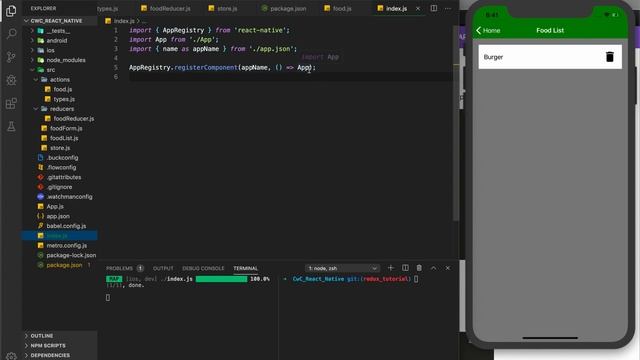Image resolution: width=640 pixels, height=360 pixels.
Task: Split the terminal pane
Action: pos(405,268)
